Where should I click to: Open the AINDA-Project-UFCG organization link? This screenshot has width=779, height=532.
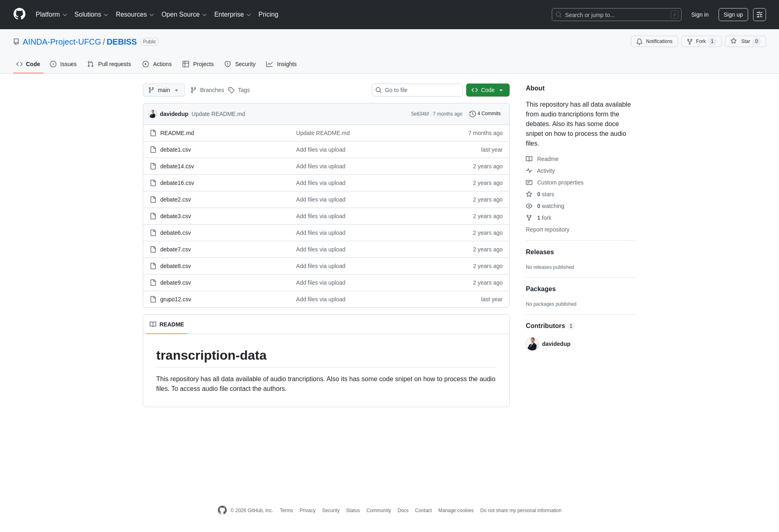pyautogui.click(x=62, y=42)
